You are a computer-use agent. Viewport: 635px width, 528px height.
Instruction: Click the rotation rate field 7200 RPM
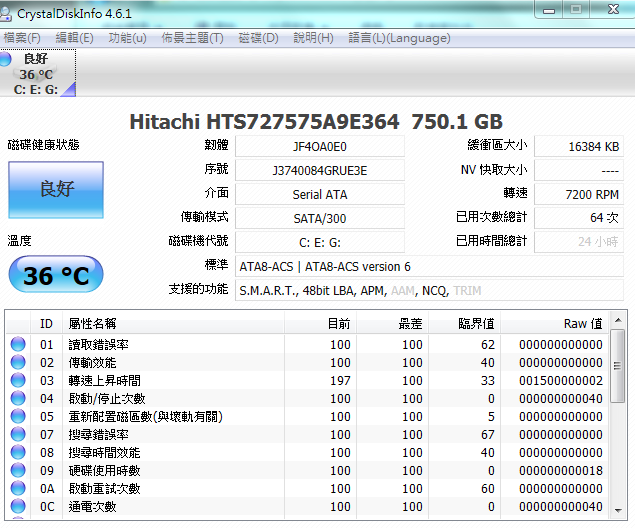(579, 194)
